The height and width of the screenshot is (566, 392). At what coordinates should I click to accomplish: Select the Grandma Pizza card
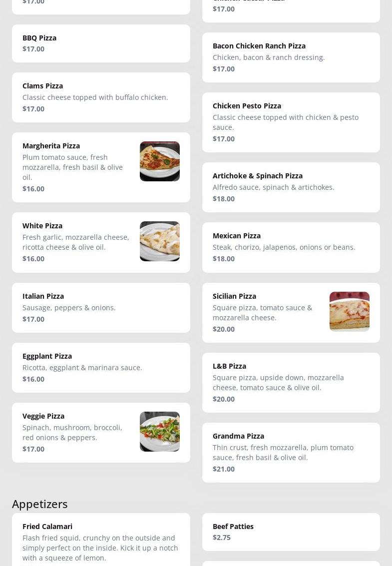click(x=291, y=453)
